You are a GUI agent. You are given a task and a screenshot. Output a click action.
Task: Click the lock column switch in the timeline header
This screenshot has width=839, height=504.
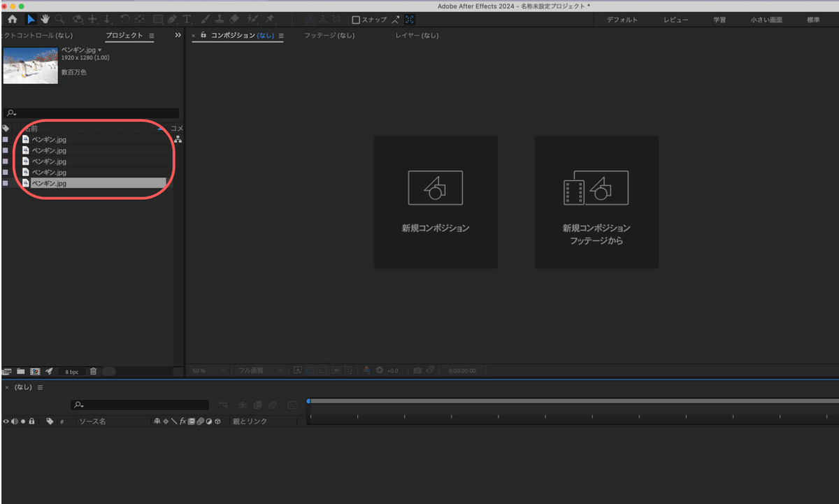point(32,422)
